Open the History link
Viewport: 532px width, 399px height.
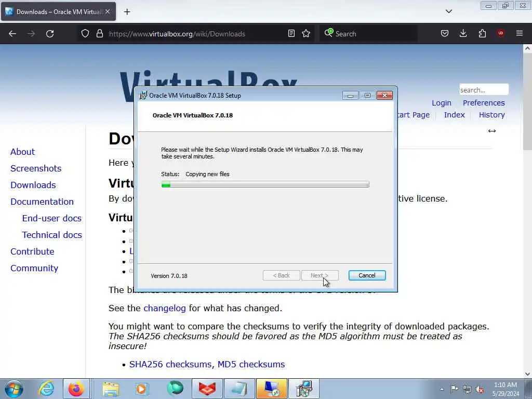(x=491, y=115)
